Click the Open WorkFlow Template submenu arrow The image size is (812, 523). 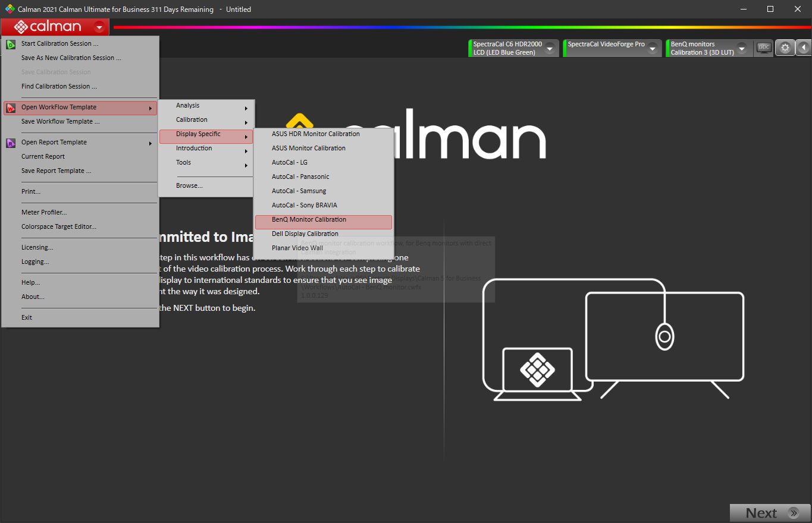(x=151, y=108)
